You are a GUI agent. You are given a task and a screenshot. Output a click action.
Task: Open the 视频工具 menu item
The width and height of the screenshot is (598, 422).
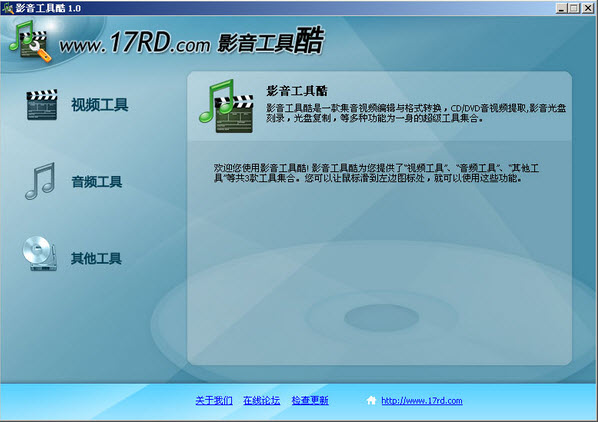[100, 105]
